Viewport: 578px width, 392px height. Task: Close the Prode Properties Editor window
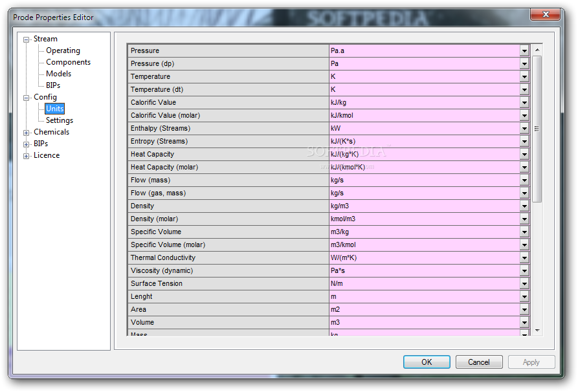point(546,14)
